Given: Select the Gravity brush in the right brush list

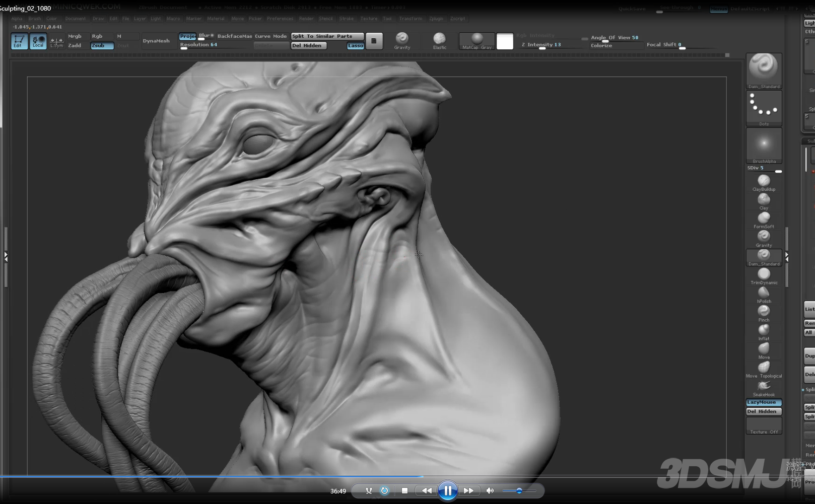Looking at the screenshot, I should pyautogui.click(x=764, y=239).
